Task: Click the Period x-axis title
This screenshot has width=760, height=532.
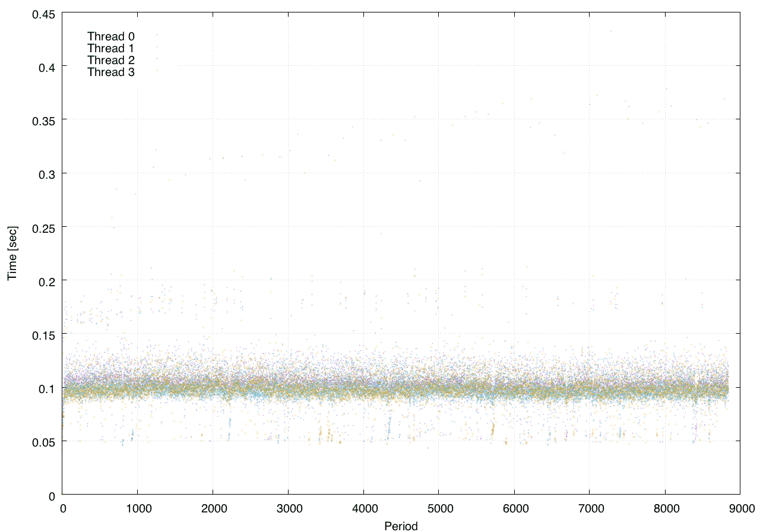Action: click(401, 526)
